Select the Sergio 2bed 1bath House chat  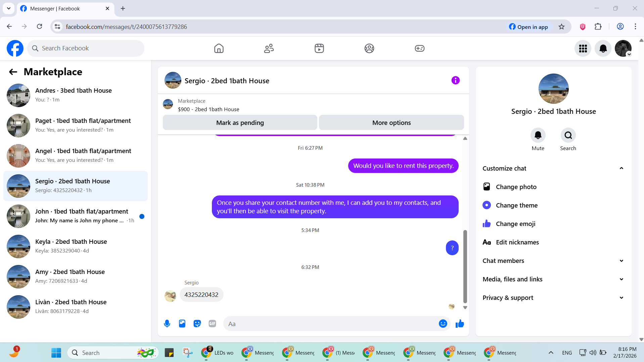coord(76,186)
